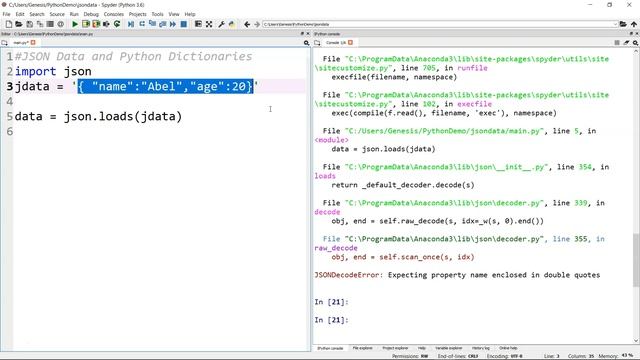Run the file with green play button
This screenshot has height=360, width=640.
(x=75, y=24)
